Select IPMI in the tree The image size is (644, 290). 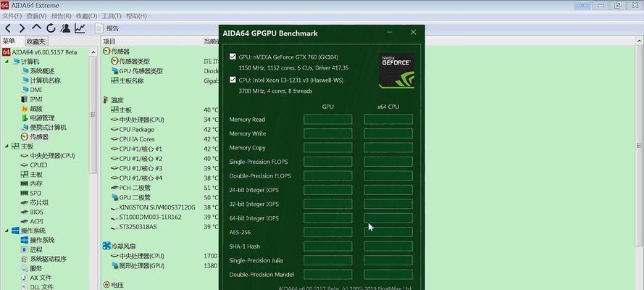pyautogui.click(x=32, y=99)
